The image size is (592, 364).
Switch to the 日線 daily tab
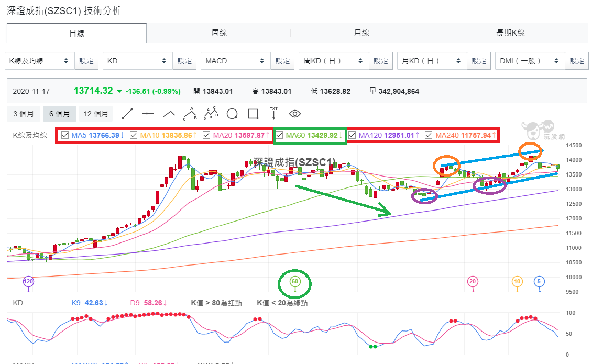[x=76, y=33]
